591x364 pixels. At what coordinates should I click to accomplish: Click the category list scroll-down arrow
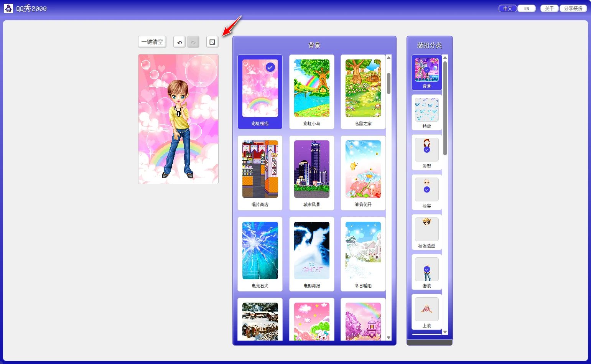point(445,332)
